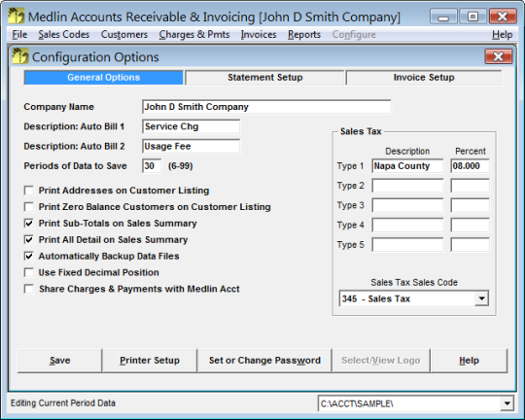
Task: Minimize the Medlin main window
Action: click(443, 17)
